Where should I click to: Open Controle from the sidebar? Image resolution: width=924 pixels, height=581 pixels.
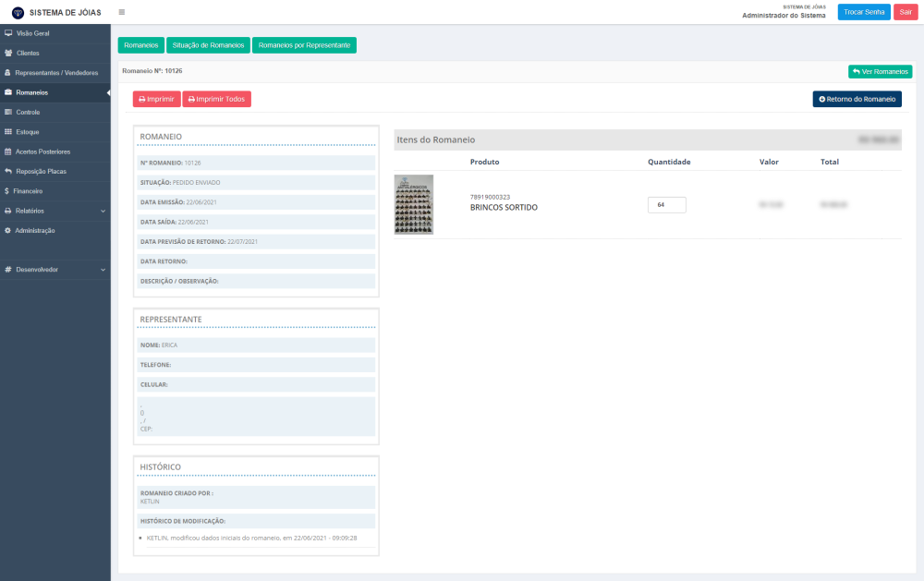tap(28, 113)
